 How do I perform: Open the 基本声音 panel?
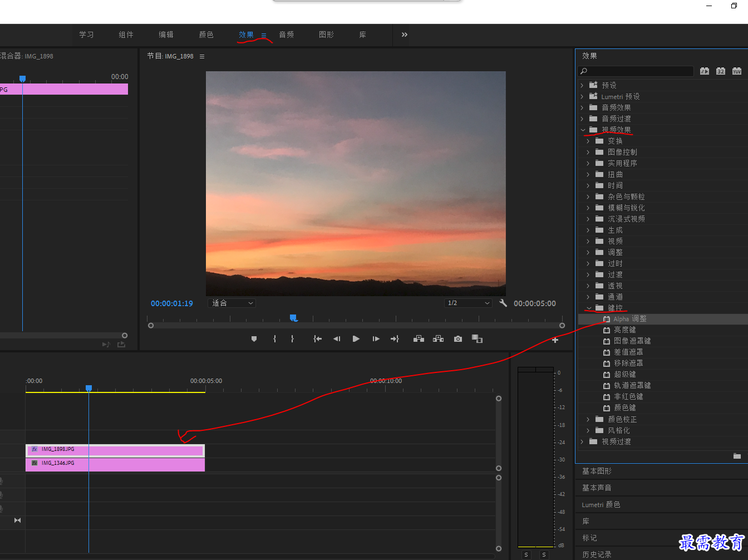coord(597,488)
